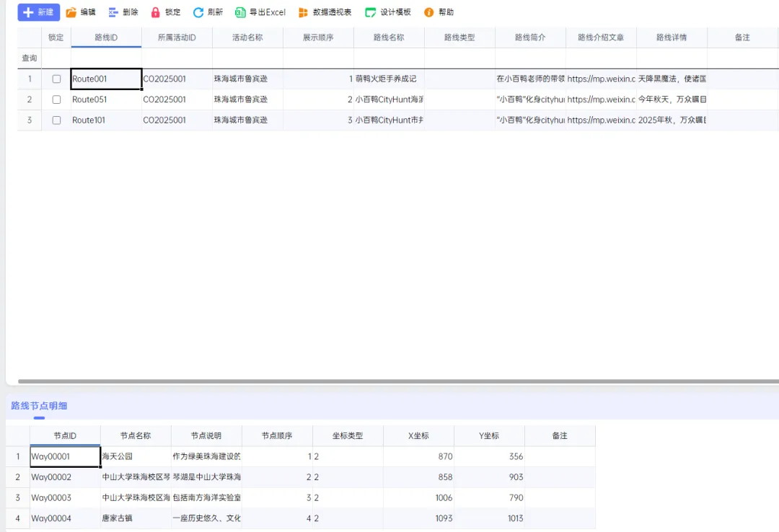Click the filter input under 活动名称
Image resolution: width=779 pixels, height=532 pixels.
[x=247, y=58]
